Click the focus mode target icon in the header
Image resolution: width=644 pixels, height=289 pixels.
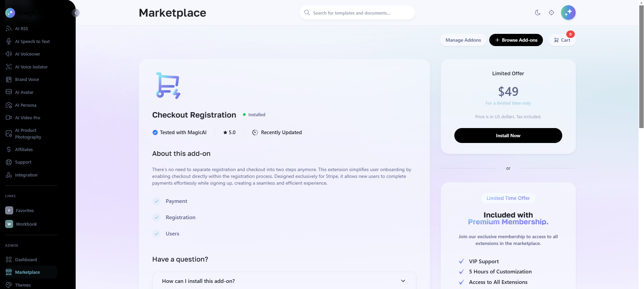[551, 13]
